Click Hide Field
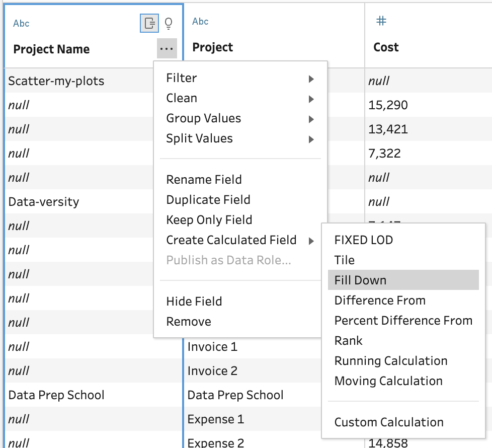 (194, 301)
